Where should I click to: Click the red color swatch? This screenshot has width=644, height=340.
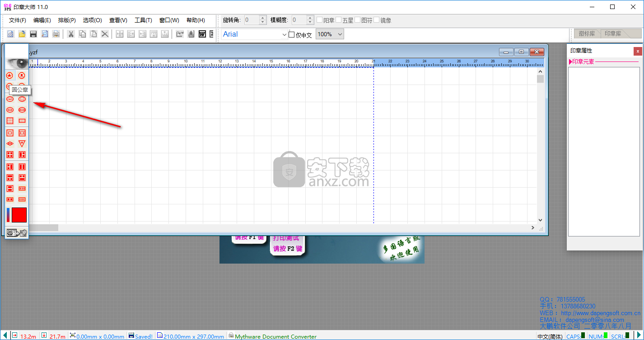[x=19, y=215]
